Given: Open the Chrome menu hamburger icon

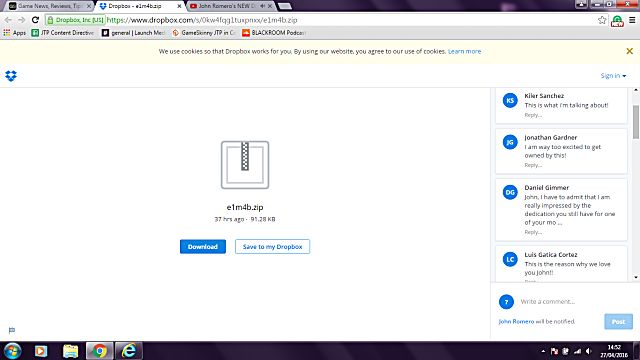Looking at the screenshot, I should 632,20.
